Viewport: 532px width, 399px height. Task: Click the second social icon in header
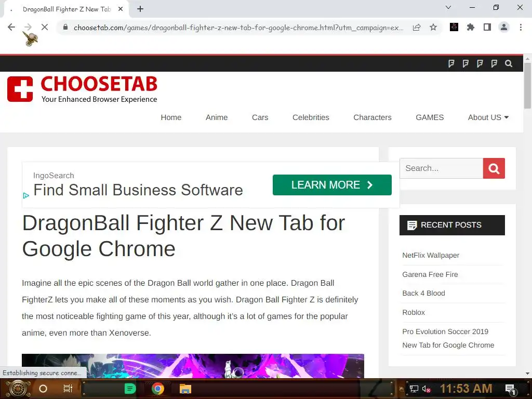pyautogui.click(x=465, y=63)
